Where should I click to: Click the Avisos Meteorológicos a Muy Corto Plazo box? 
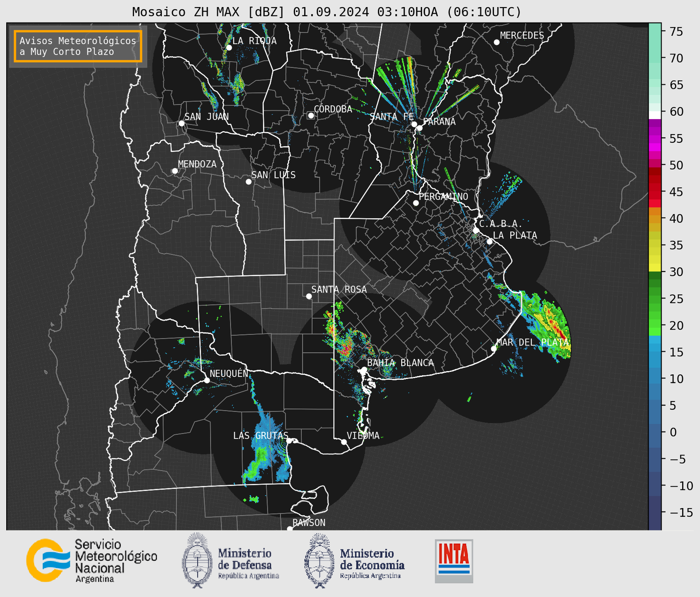(78, 46)
